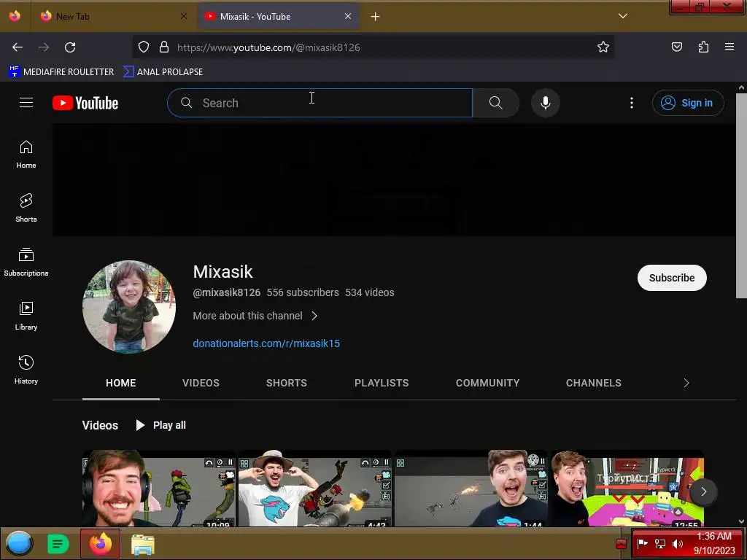This screenshot has width=747, height=560.
Task: Reload the current page
Action: (70, 47)
